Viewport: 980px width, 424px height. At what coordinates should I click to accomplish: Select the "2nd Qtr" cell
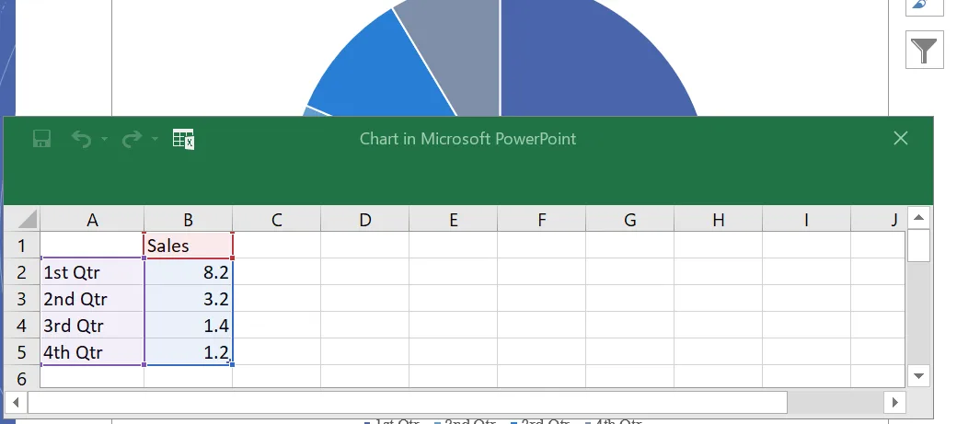tap(93, 299)
